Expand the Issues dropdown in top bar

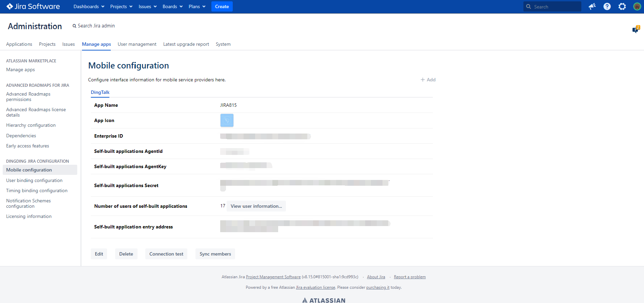[147, 6]
